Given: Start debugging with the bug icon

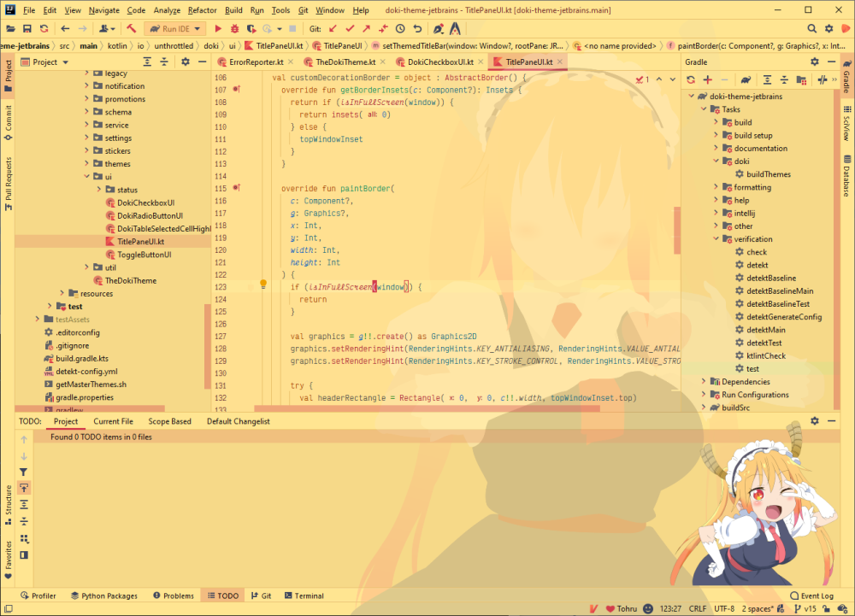Looking at the screenshot, I should pyautogui.click(x=234, y=29).
